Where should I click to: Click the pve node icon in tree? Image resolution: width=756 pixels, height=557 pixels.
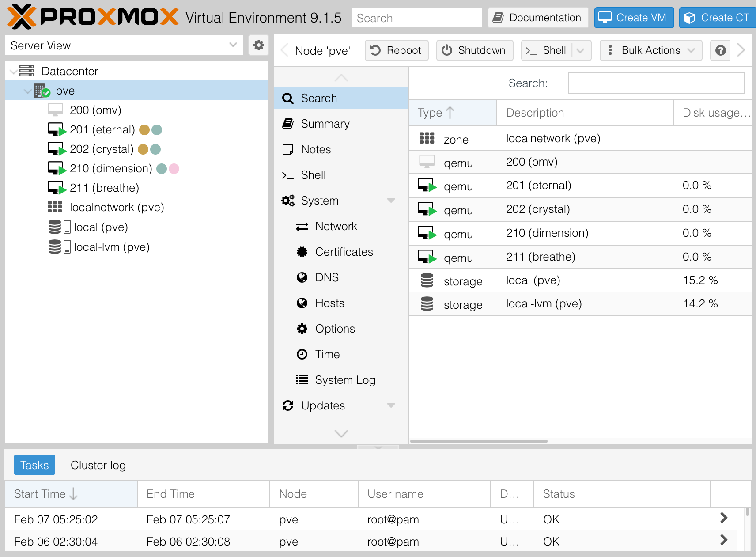[42, 91]
